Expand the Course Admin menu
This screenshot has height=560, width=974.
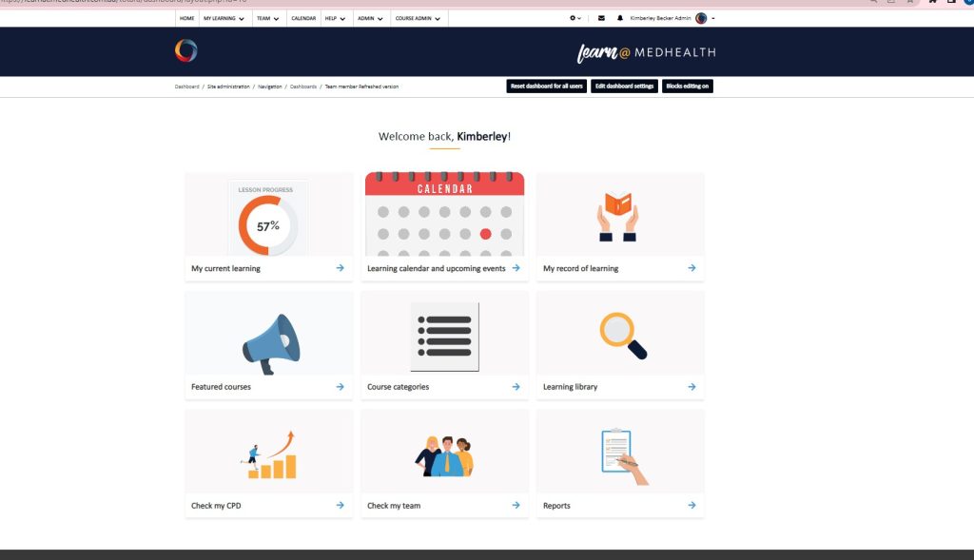tap(418, 19)
